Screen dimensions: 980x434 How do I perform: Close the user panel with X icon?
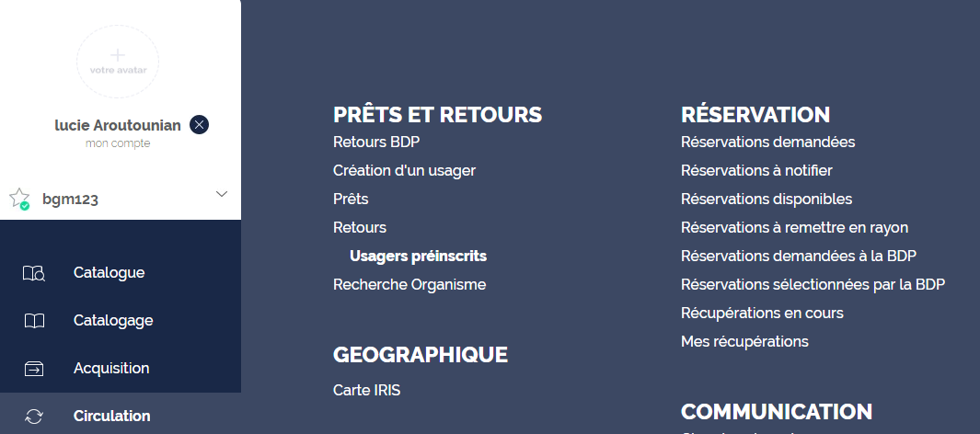click(200, 125)
